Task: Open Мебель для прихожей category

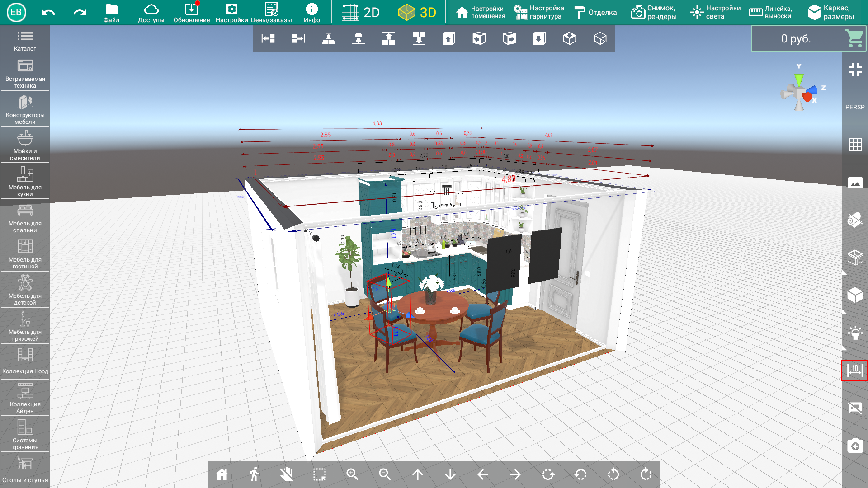Action: pos(25,326)
